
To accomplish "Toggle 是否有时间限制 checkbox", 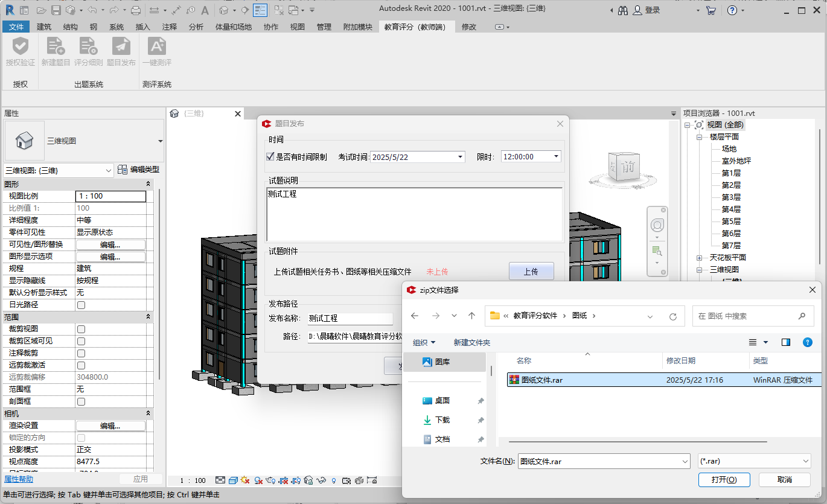I will pos(270,156).
